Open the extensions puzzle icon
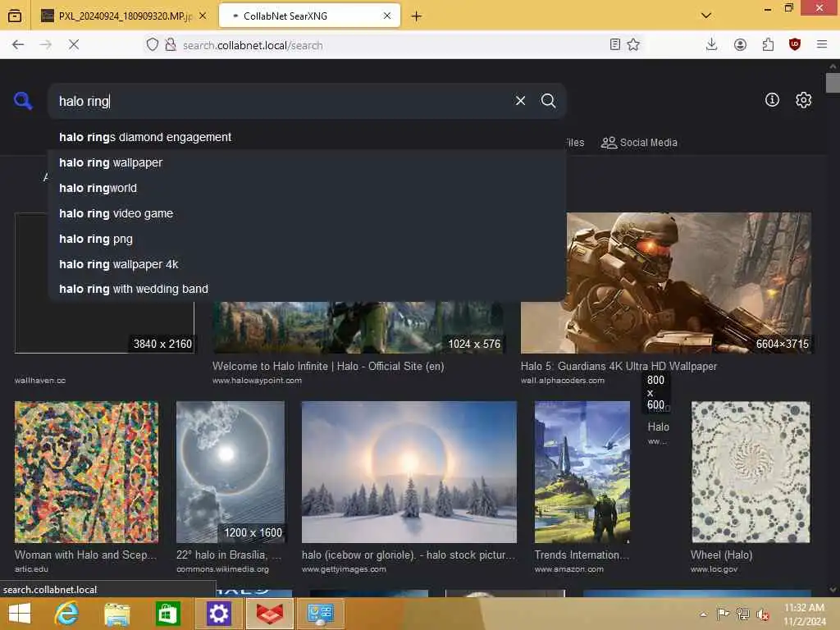 coord(768,45)
